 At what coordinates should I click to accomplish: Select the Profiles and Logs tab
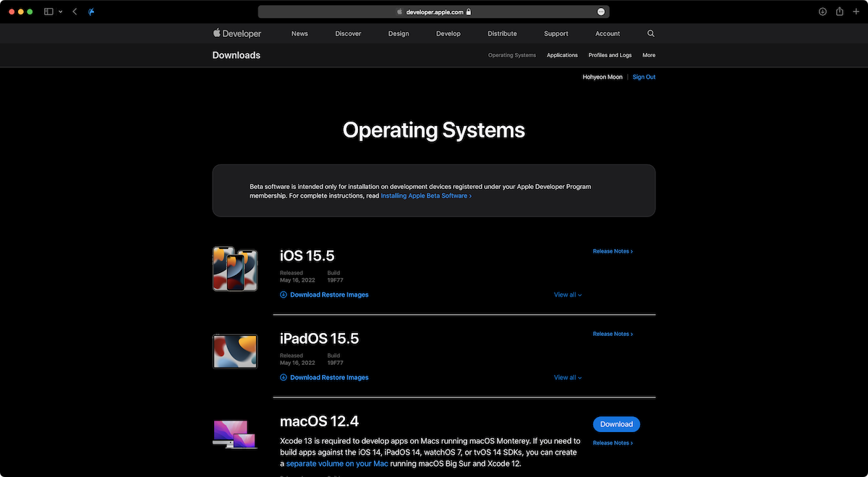610,55
